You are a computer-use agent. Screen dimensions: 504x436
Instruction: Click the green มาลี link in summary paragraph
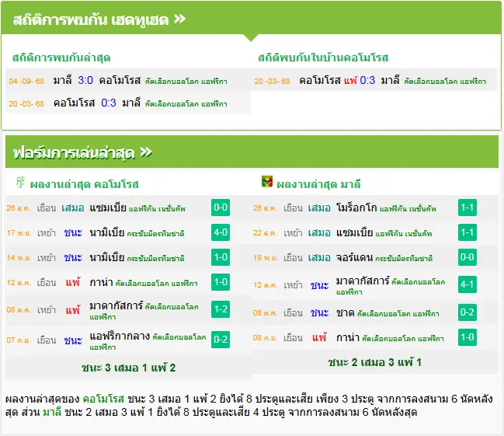point(52,412)
